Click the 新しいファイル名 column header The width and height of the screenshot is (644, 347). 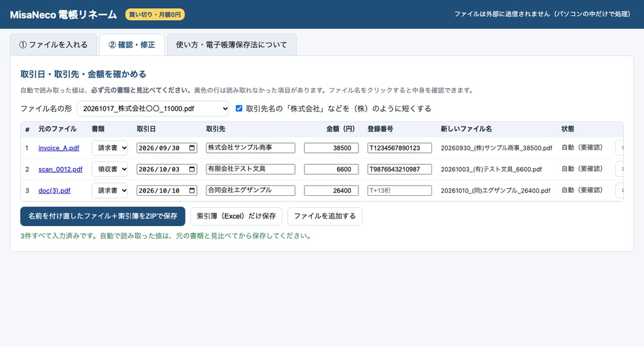click(x=466, y=129)
